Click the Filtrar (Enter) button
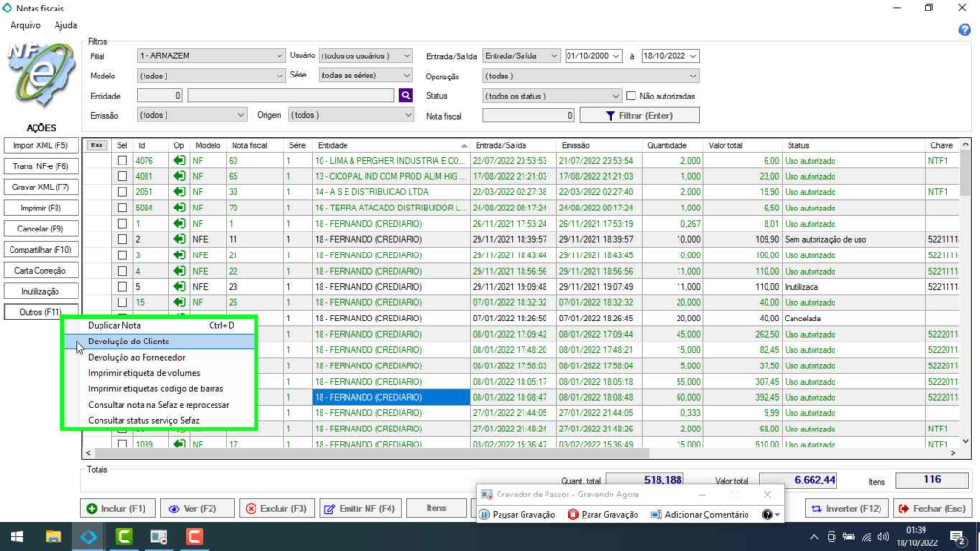This screenshot has height=551, width=980. (x=639, y=116)
